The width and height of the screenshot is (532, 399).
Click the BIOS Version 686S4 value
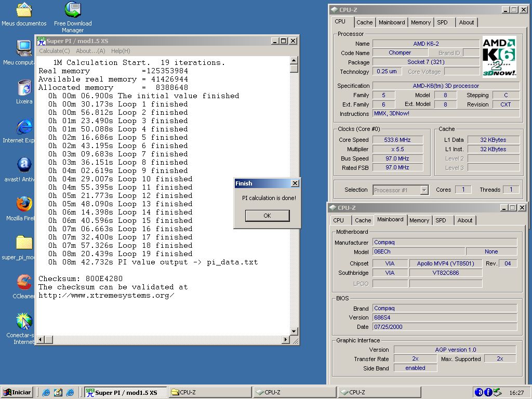click(x=445, y=317)
